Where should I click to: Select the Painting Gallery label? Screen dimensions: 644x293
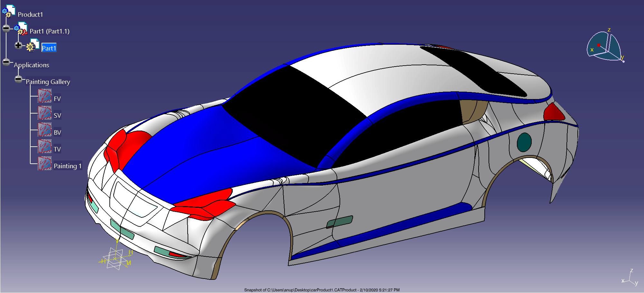point(48,82)
